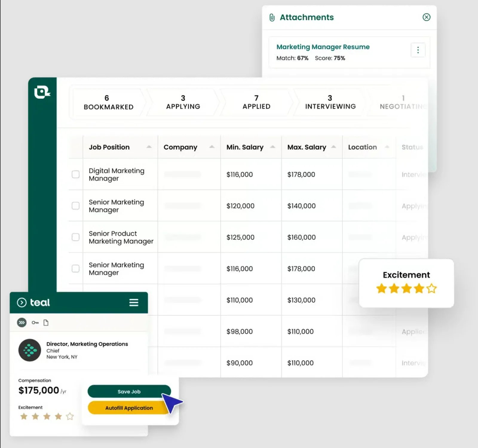Select the Negotiating stage tab
478x448 pixels.
tap(403, 102)
